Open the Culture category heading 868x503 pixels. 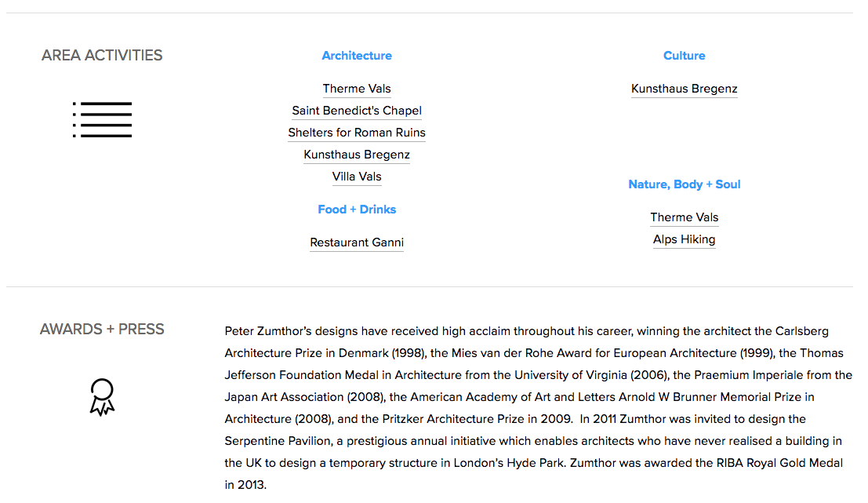coord(685,56)
